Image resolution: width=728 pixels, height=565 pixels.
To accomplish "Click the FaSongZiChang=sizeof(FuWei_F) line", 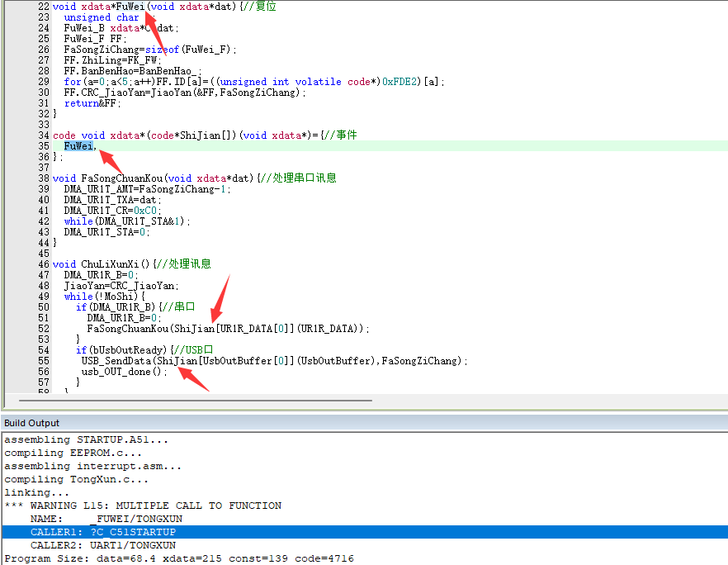I will coord(150,50).
